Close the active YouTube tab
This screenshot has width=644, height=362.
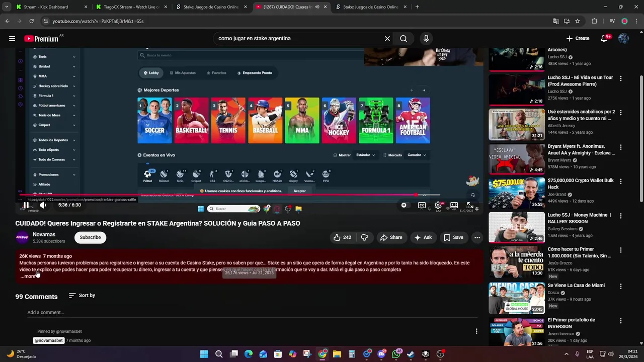pos(325,7)
